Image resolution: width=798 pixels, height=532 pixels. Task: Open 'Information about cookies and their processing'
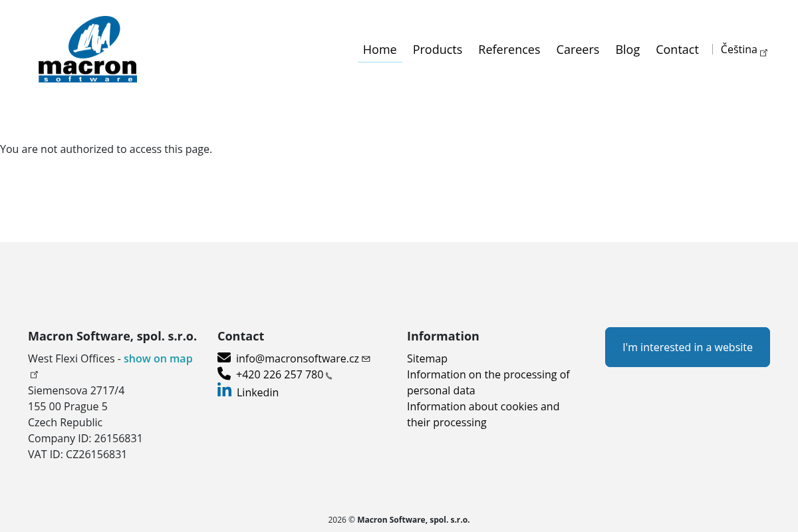click(483, 414)
